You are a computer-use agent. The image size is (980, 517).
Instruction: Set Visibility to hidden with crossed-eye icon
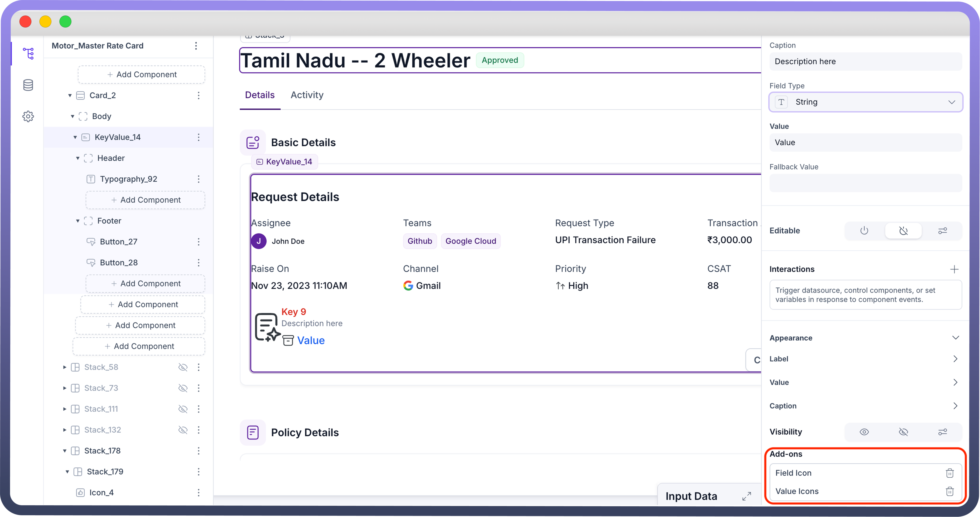coord(903,432)
